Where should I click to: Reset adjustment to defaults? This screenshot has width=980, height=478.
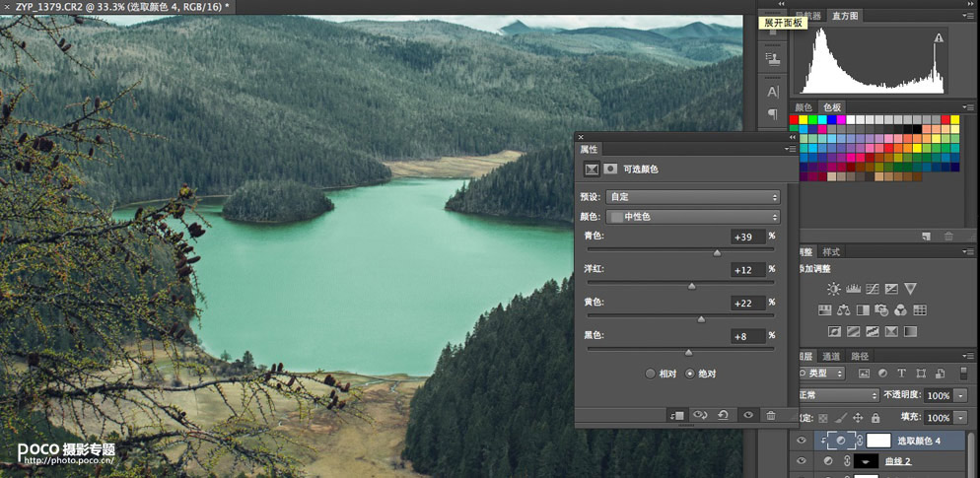(x=723, y=415)
